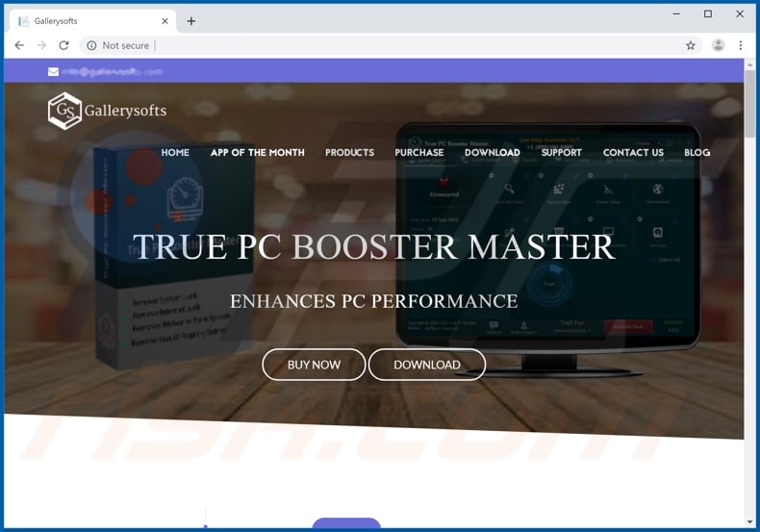
Task: Open the SUPPORT menu item
Action: pos(561,153)
